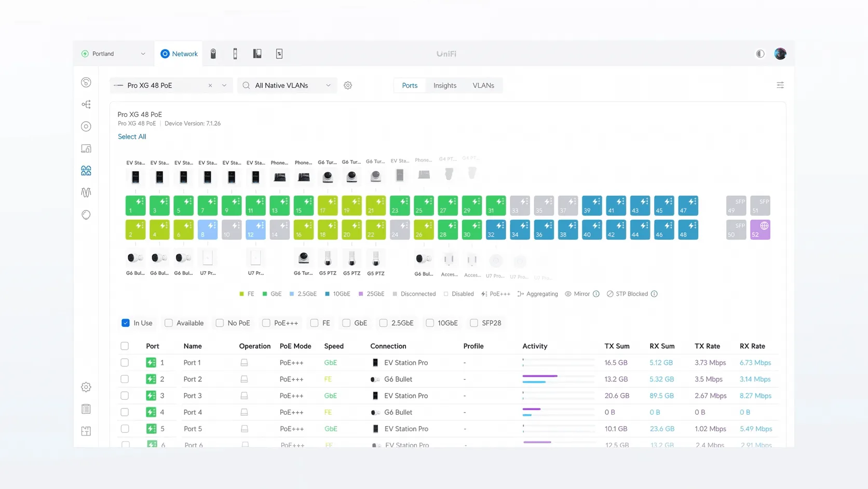Click Port 4 activity bar
The height and width of the screenshot is (489, 868).
[559, 412]
